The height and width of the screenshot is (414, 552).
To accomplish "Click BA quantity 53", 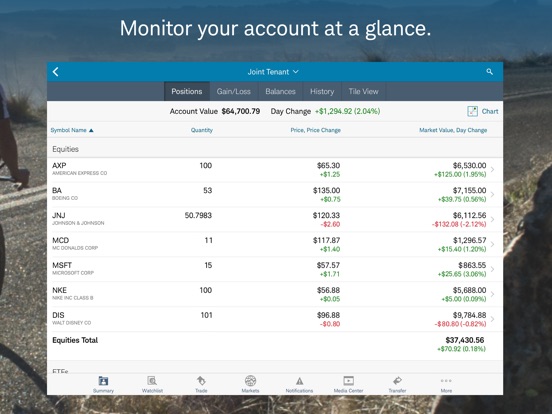I will [208, 190].
